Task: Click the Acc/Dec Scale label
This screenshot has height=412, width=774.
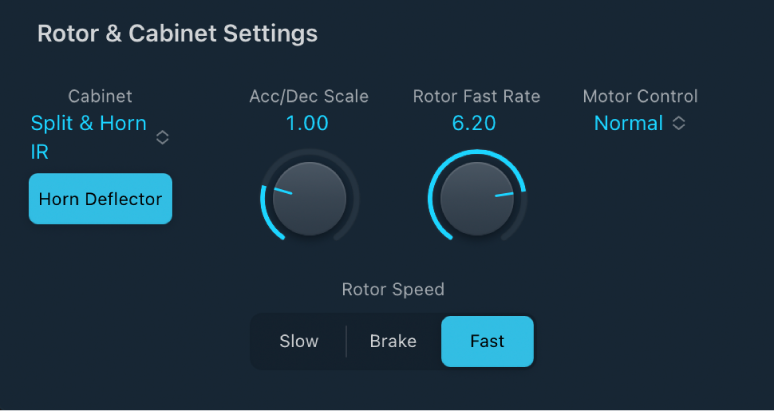Action: [x=309, y=97]
